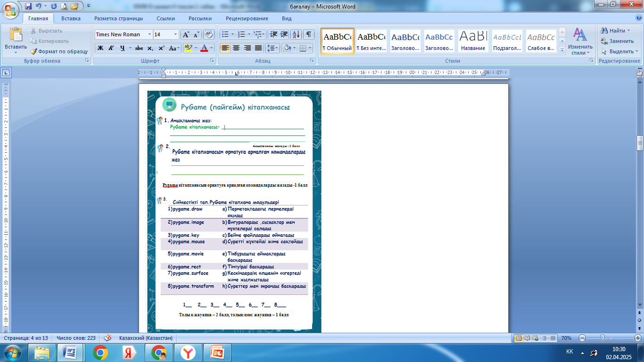The image size is (644, 362).
Task: Open Абзац dialog launcher
Action: click(312, 61)
